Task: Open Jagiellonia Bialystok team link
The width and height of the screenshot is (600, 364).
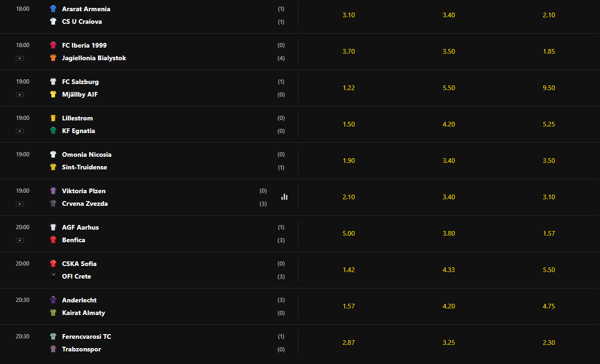Action: click(x=94, y=58)
